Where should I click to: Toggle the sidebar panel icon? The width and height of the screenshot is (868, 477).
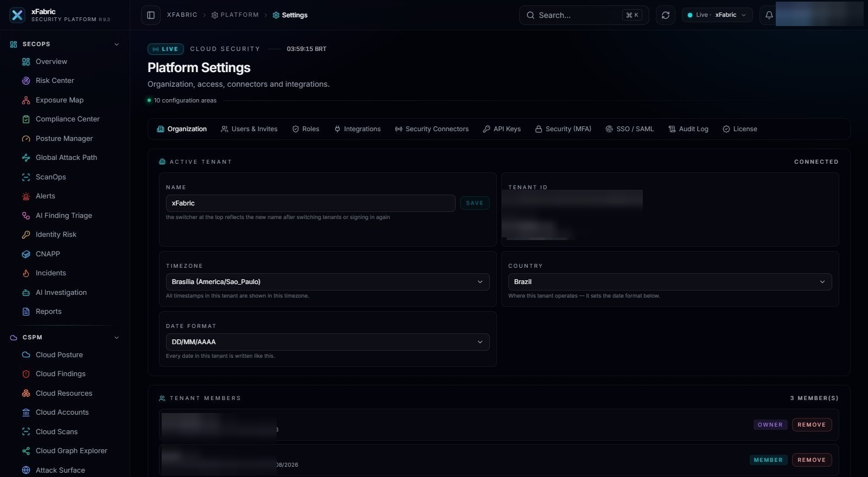coord(151,15)
